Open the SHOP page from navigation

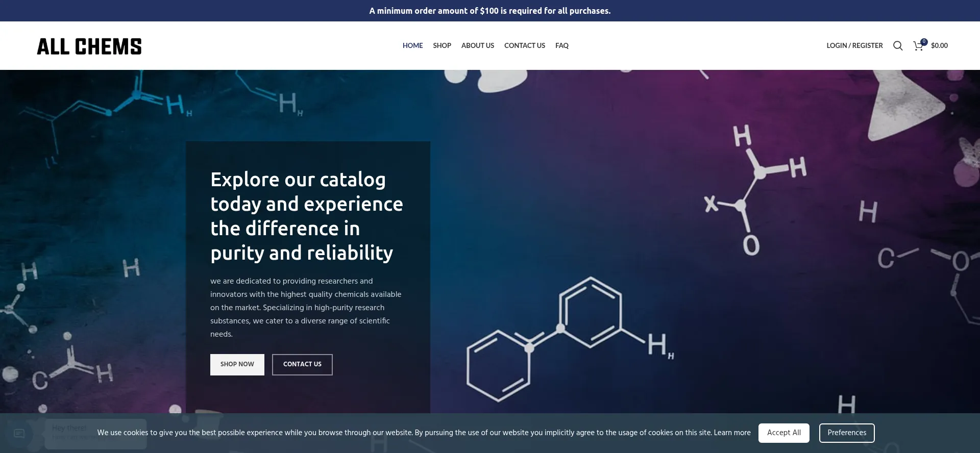(442, 45)
